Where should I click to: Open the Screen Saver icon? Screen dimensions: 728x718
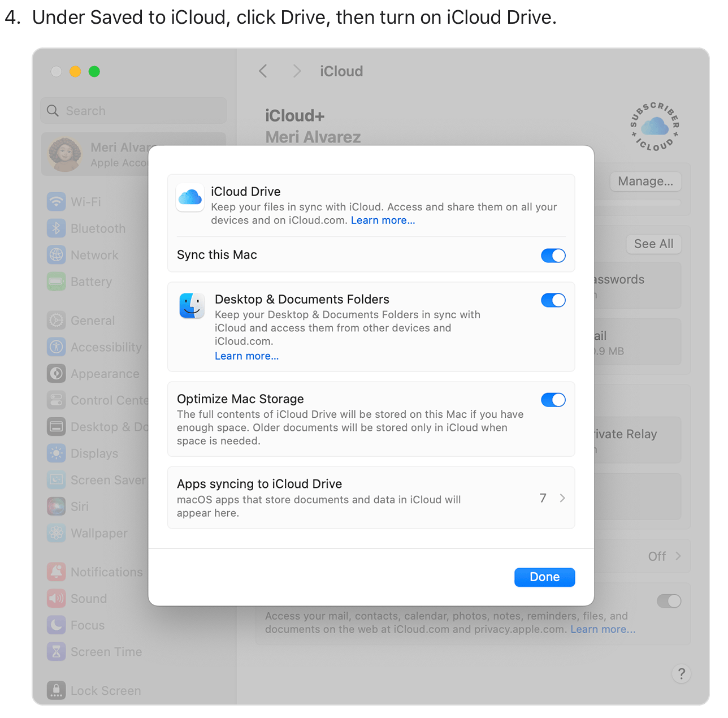(x=56, y=479)
